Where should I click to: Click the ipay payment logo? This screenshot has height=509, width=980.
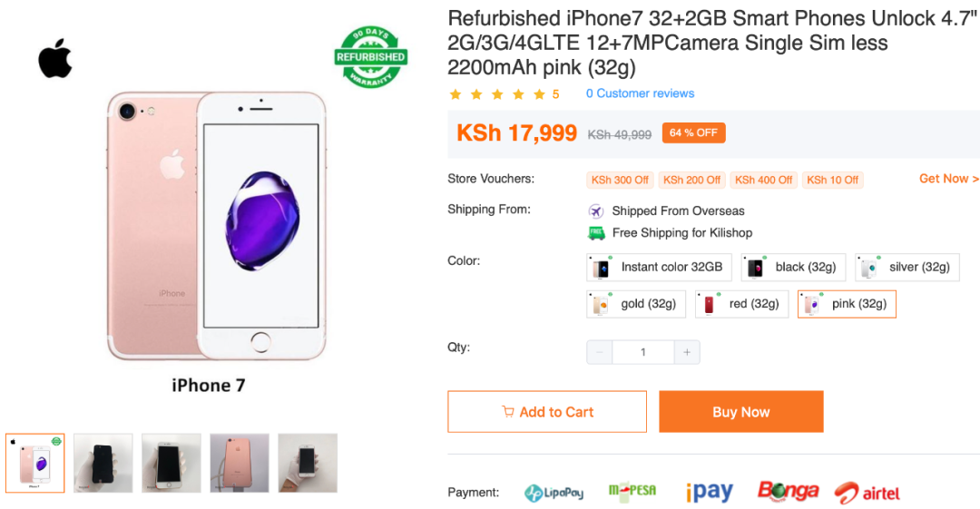point(710,492)
